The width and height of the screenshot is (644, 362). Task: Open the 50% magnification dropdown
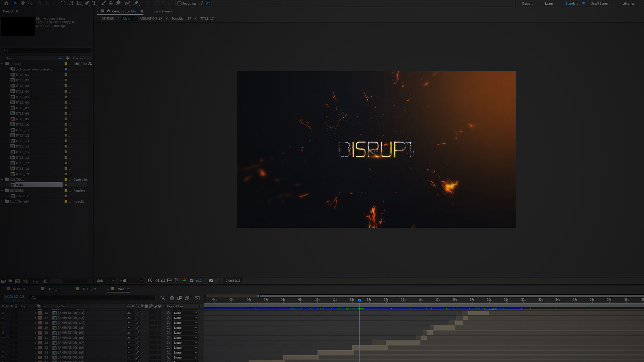click(x=105, y=281)
